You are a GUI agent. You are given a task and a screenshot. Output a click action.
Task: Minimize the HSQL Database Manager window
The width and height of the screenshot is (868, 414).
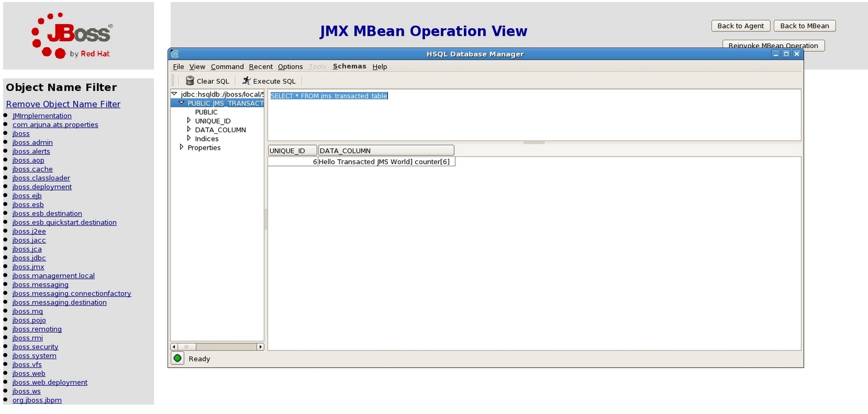click(776, 54)
